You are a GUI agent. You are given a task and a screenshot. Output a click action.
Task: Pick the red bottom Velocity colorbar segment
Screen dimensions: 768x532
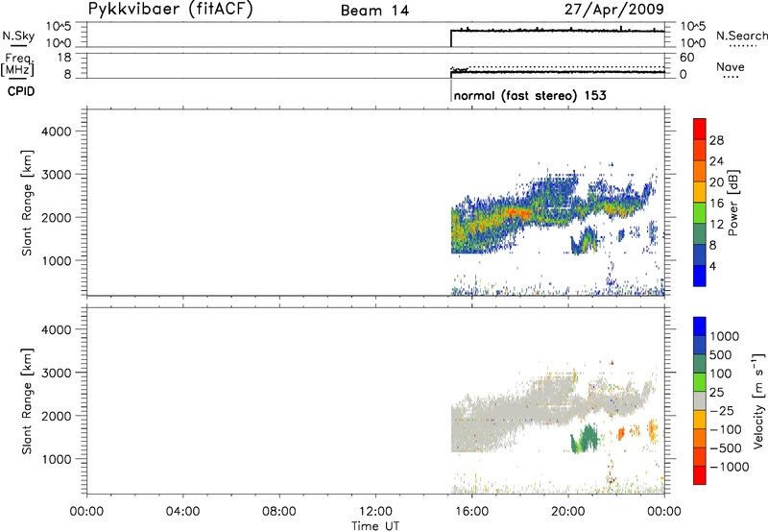pos(700,475)
